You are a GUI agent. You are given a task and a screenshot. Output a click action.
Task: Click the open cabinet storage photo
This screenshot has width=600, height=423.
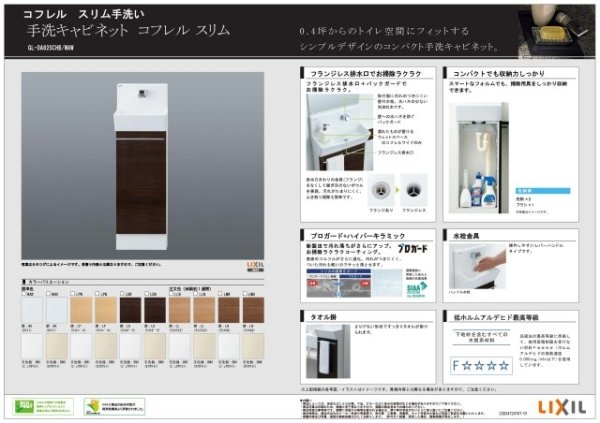[x=479, y=158]
